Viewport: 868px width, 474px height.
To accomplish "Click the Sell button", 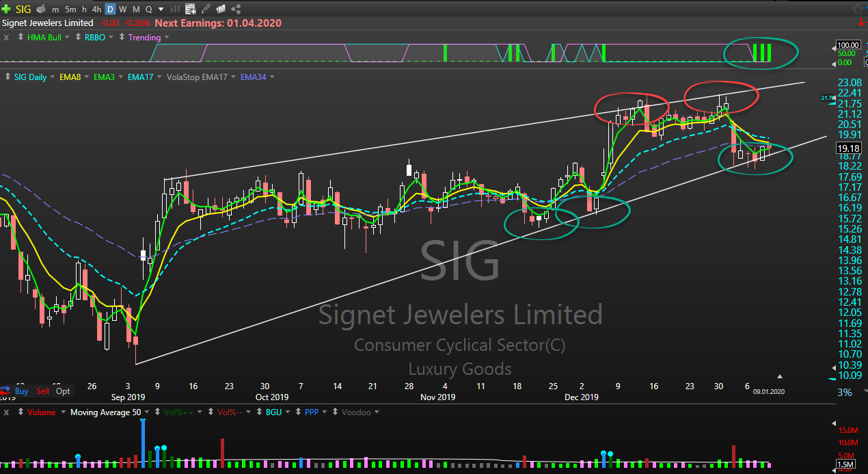I will (42, 391).
